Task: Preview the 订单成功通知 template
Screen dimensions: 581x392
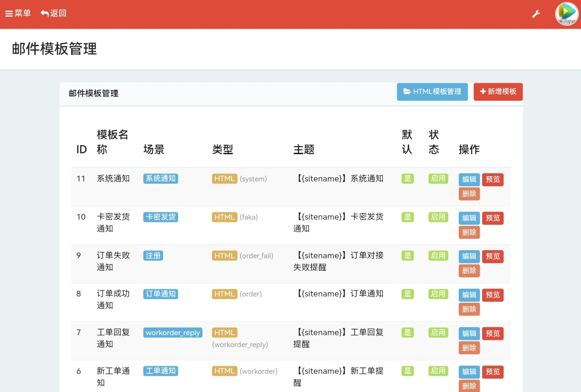Action: point(493,295)
